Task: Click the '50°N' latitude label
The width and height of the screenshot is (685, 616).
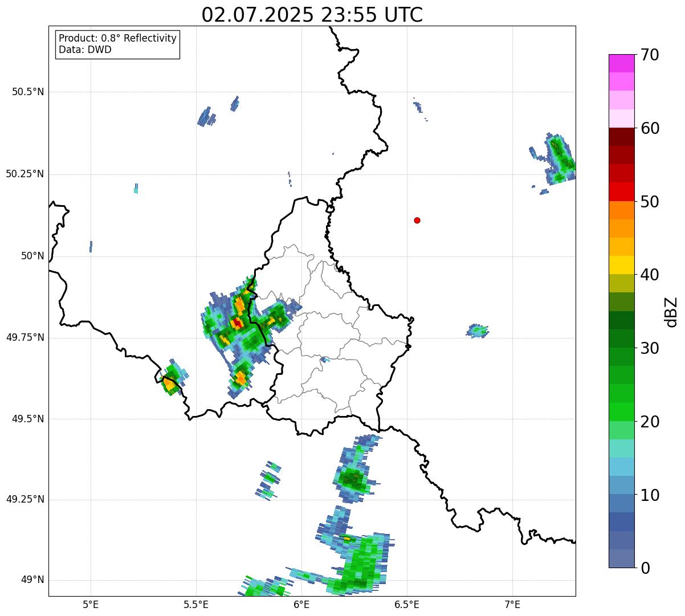Action: pyautogui.click(x=32, y=256)
